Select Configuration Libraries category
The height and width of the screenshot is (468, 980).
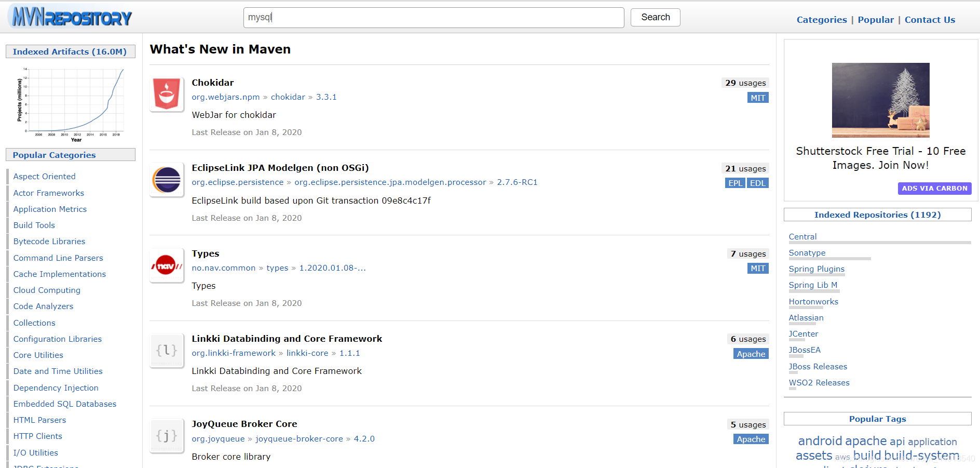tap(57, 339)
